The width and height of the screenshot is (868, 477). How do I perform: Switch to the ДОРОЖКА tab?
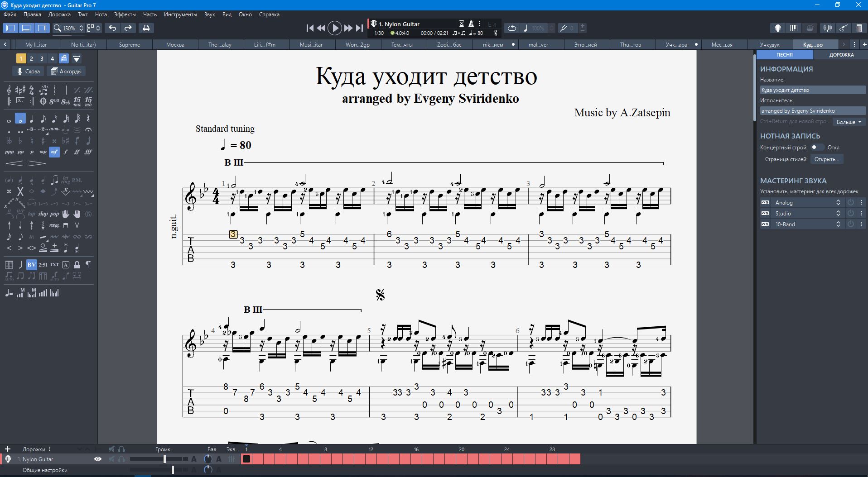tap(841, 55)
